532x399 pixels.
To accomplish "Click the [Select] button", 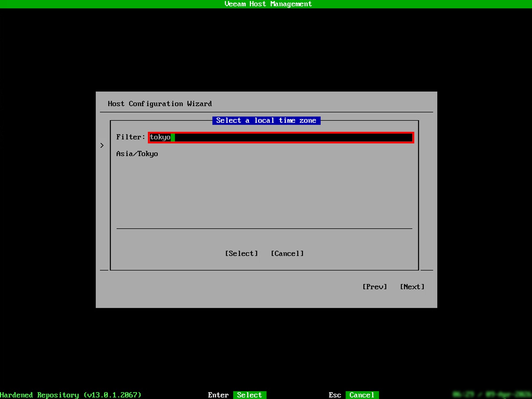I will 241,253.
